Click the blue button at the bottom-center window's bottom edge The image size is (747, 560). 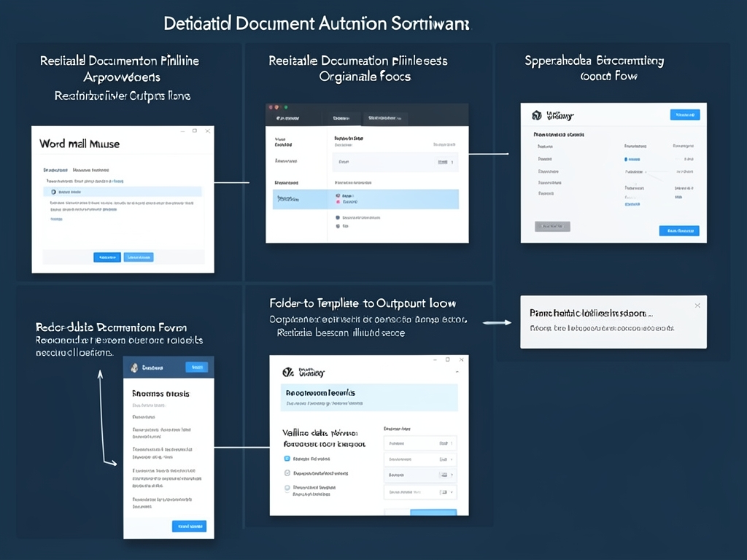point(433,513)
